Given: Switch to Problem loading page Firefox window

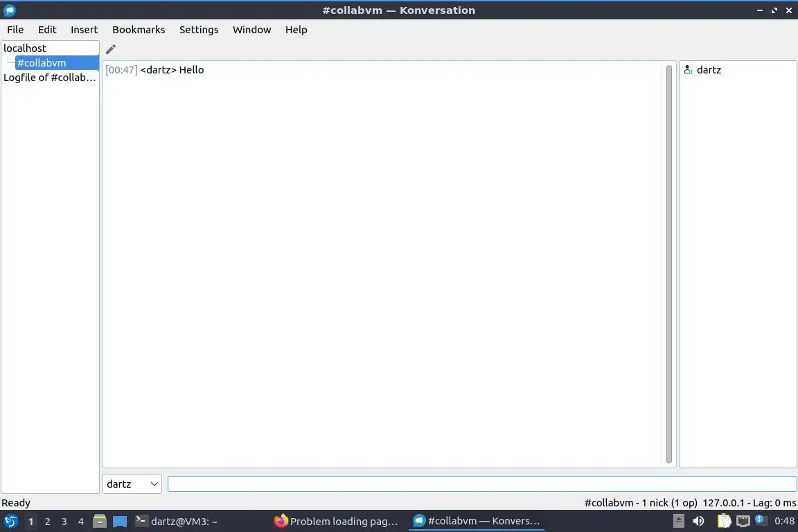Looking at the screenshot, I should [337, 522].
